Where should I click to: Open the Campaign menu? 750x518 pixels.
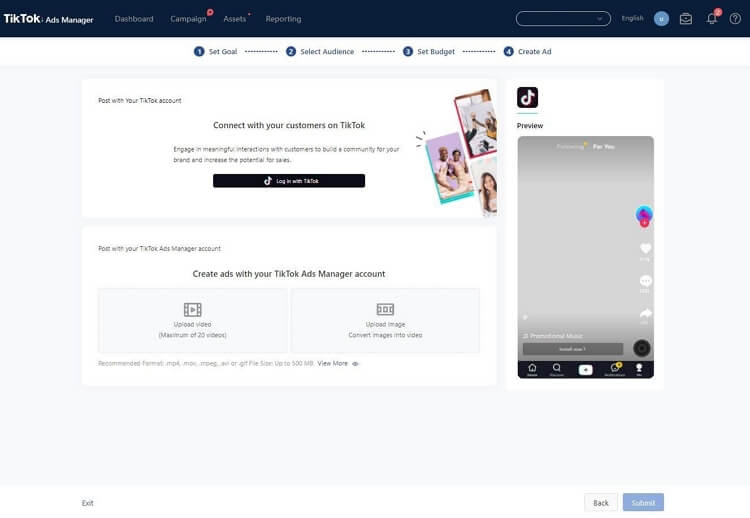coord(188,18)
